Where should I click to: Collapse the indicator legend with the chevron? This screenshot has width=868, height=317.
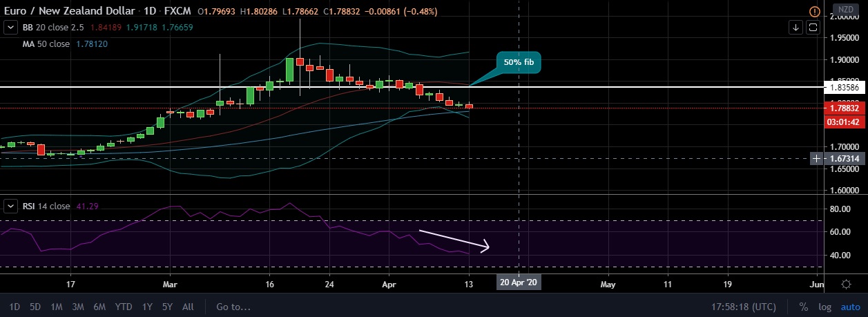[11, 28]
